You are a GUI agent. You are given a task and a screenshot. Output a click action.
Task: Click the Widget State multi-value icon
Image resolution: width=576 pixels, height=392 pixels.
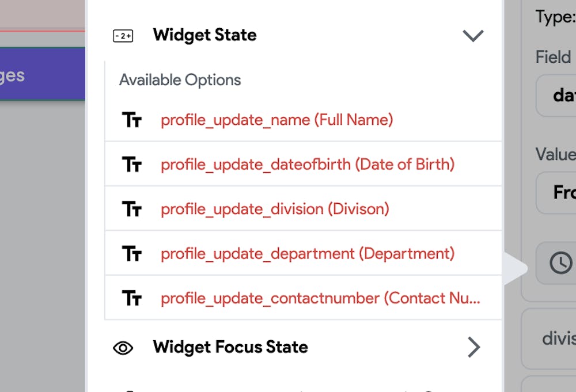[x=123, y=35]
